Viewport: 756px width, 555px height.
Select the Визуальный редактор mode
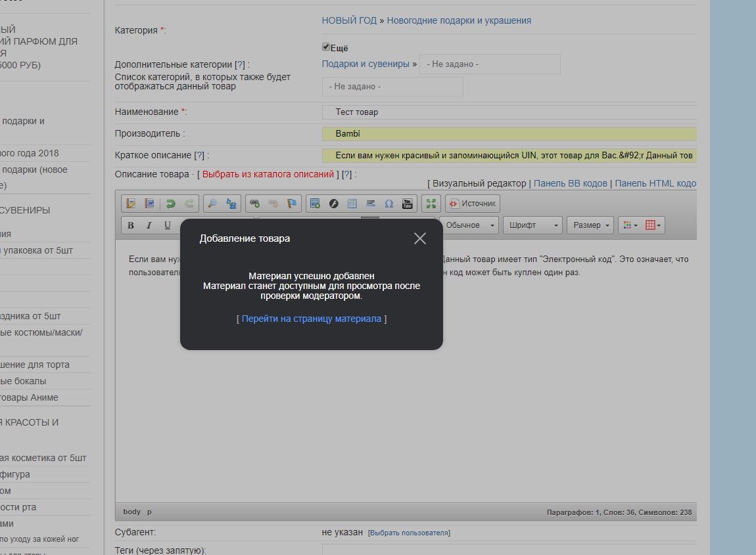point(479,183)
